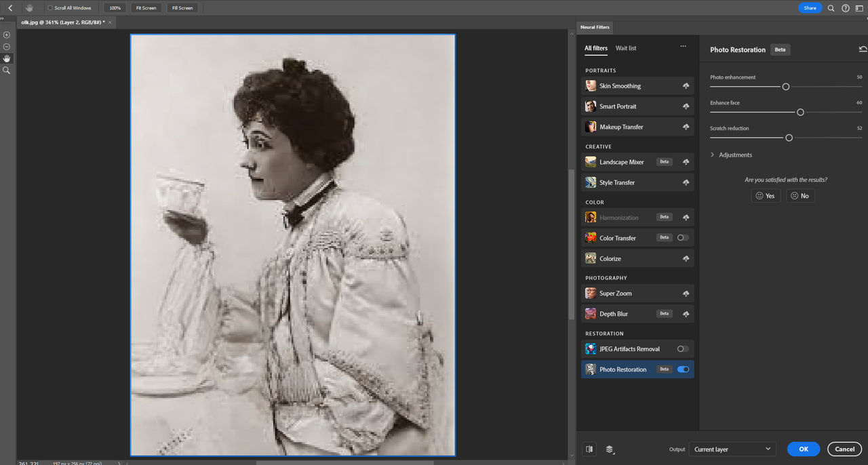Click the Harmonization filter name

tap(619, 218)
